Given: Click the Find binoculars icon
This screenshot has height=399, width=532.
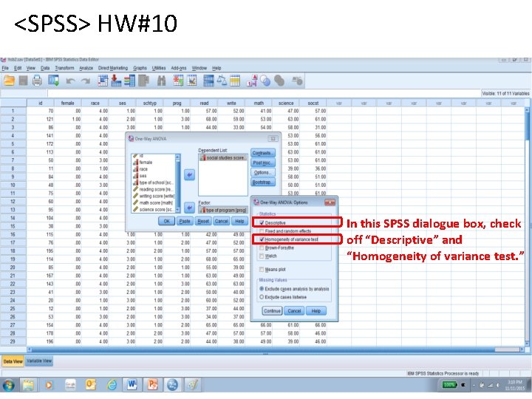Looking at the screenshot, I should tap(162, 81).
